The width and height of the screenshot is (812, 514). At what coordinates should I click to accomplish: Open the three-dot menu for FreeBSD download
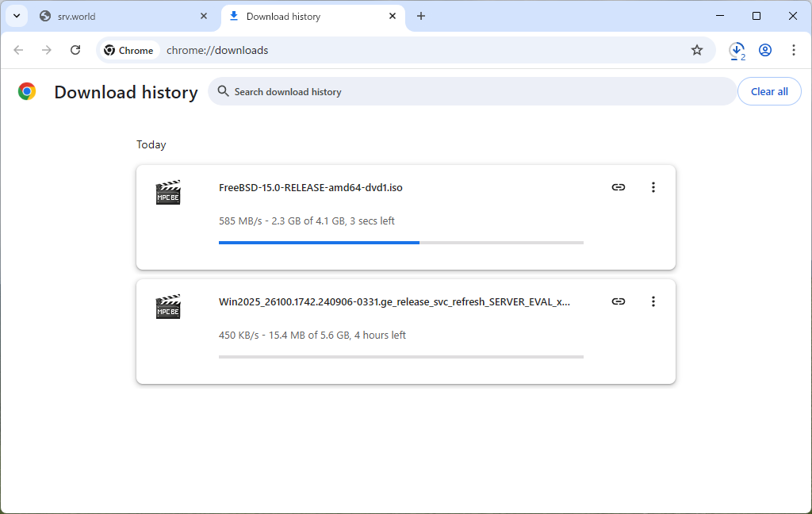(x=653, y=187)
